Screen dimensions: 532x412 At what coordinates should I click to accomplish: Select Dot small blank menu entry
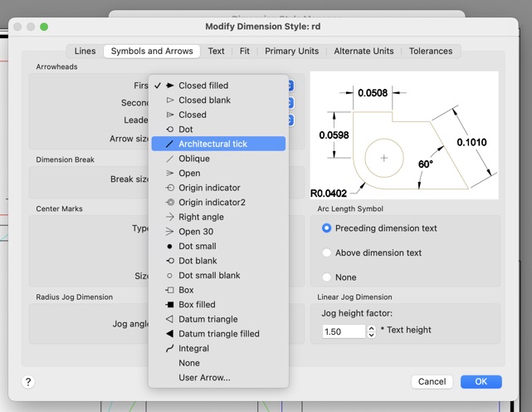pyautogui.click(x=218, y=276)
